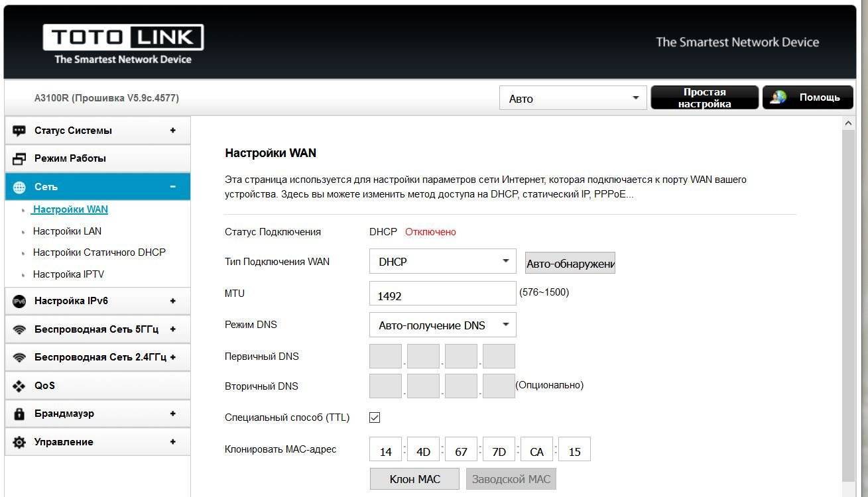This screenshot has width=868, height=497.
Task: Open the WAN connection type DHCP dropdown
Action: pos(442,262)
